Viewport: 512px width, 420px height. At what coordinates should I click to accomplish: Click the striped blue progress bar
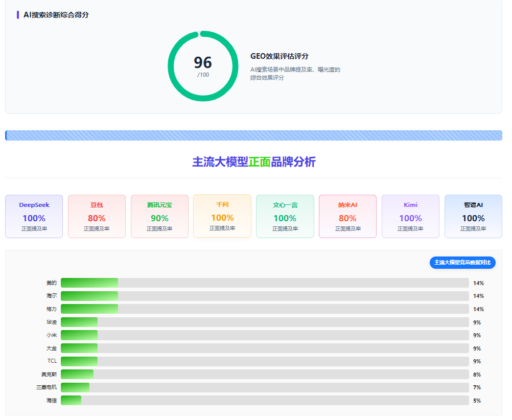[x=254, y=135]
